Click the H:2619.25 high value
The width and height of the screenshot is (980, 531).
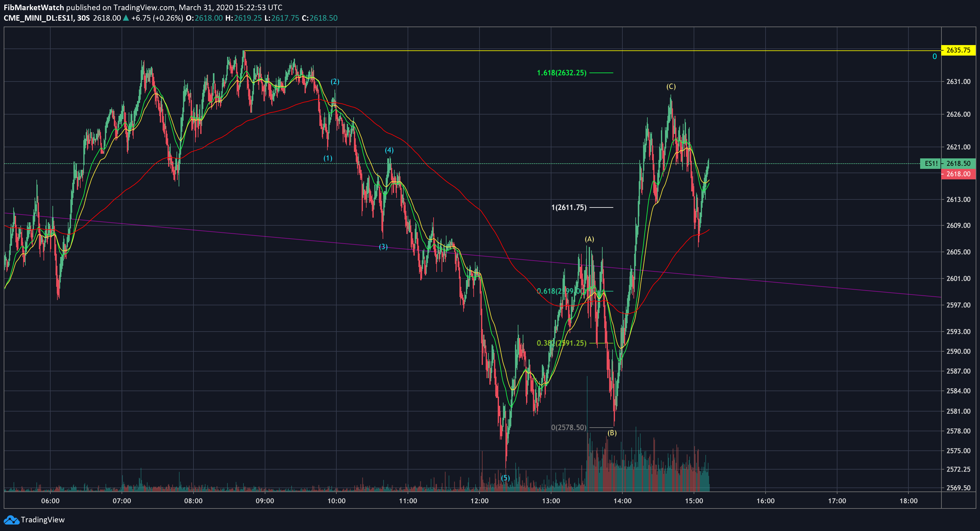coord(243,18)
